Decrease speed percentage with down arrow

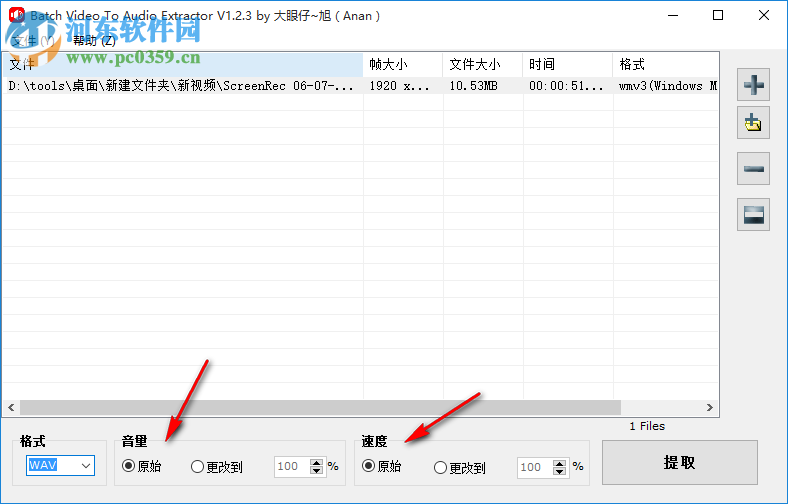click(x=559, y=472)
